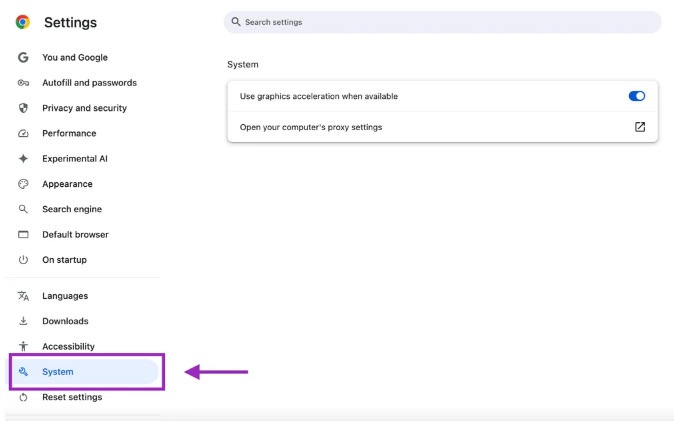Click the wrench icon for System
674x428 pixels.
click(x=23, y=372)
